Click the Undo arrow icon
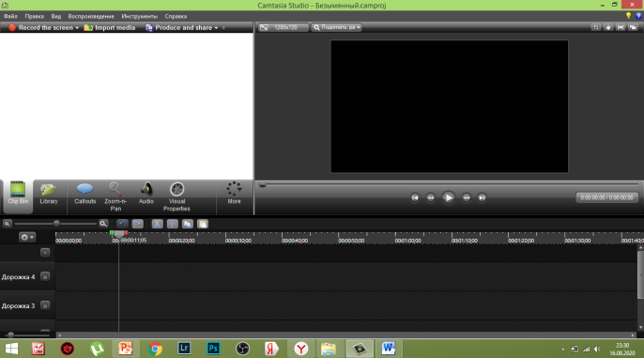 click(122, 224)
